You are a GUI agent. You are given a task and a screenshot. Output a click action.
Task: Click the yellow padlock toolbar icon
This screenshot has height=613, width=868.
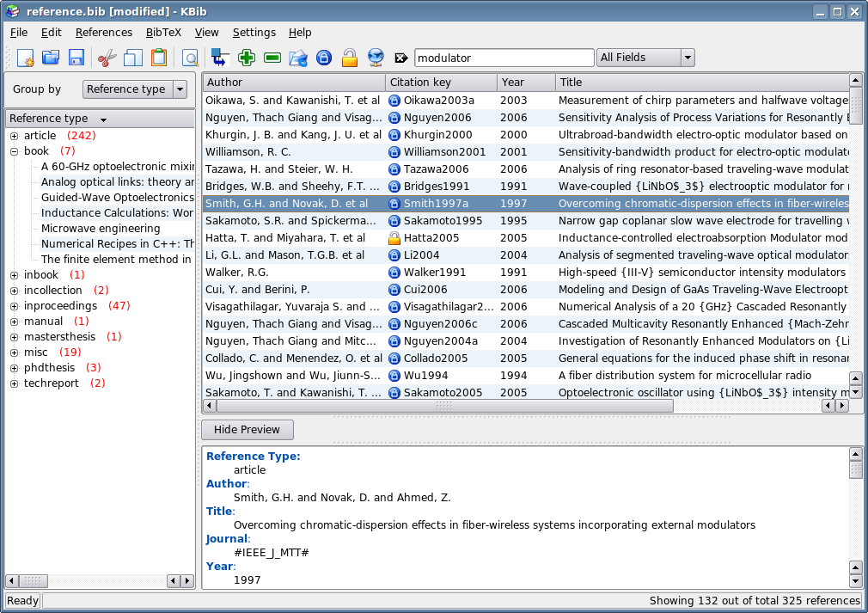[350, 57]
